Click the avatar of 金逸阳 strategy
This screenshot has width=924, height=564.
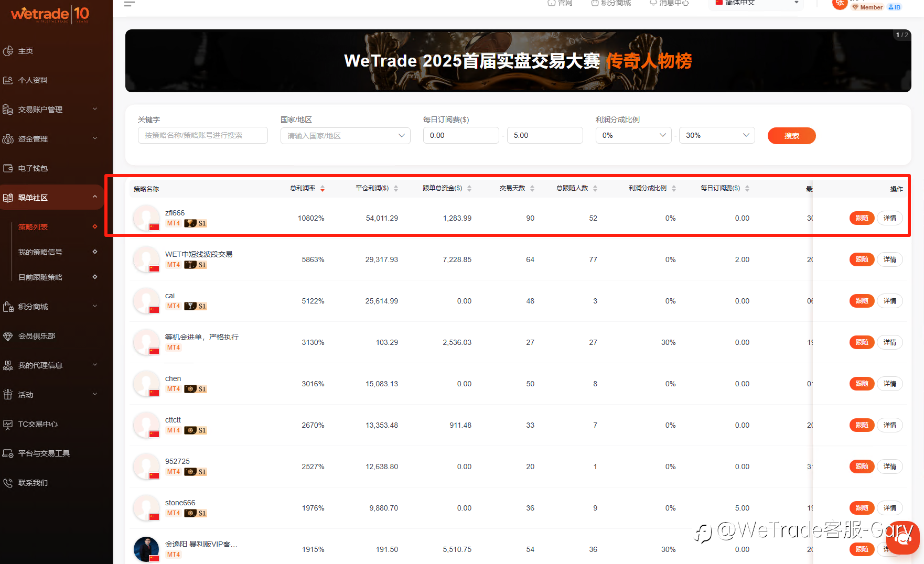pyautogui.click(x=146, y=549)
